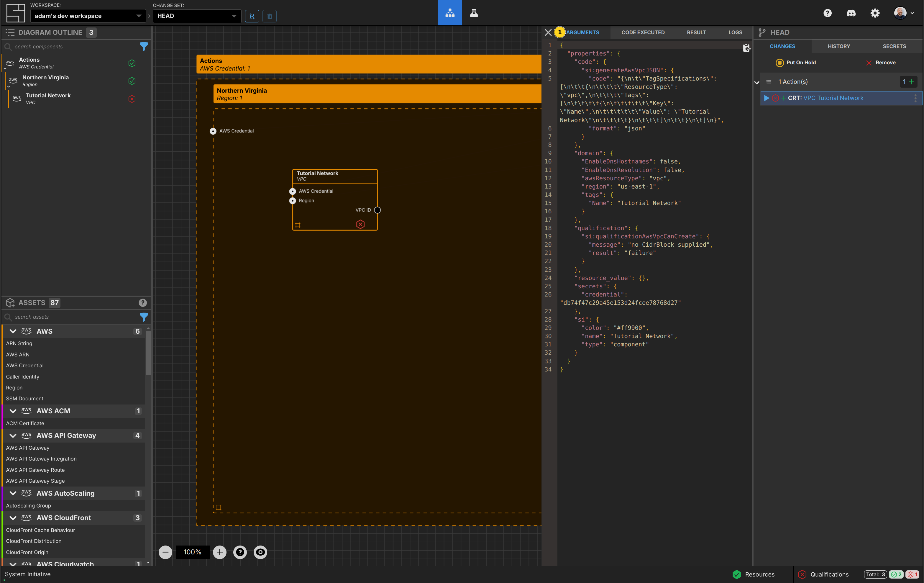Select the SECRETS tab in changes panel

[895, 46]
